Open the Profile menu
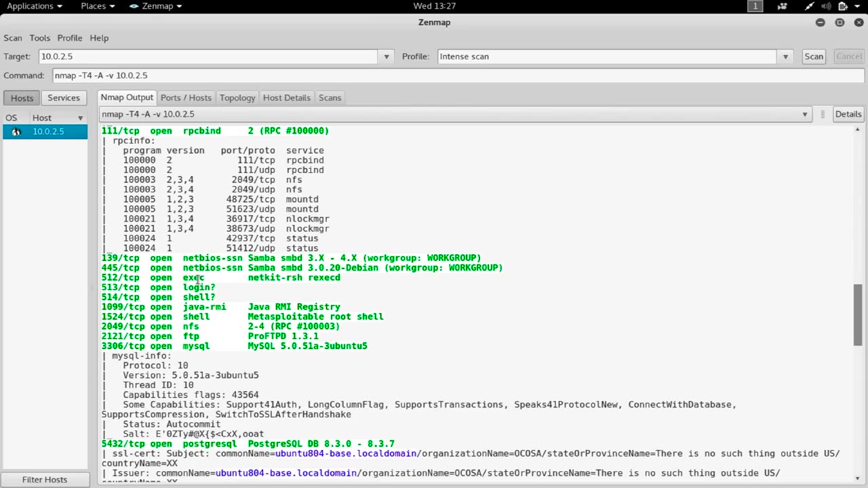Viewport: 868px width, 488px height. tap(70, 38)
